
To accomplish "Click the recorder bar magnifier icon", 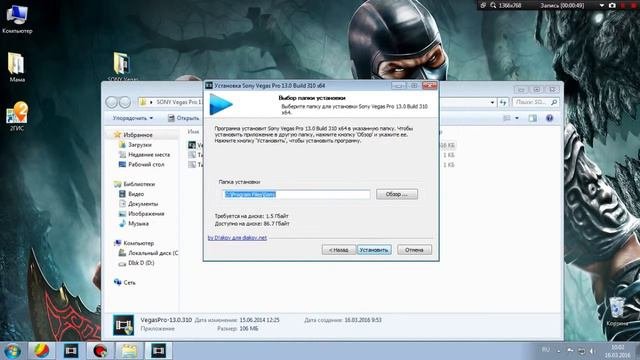I will 493,5.
